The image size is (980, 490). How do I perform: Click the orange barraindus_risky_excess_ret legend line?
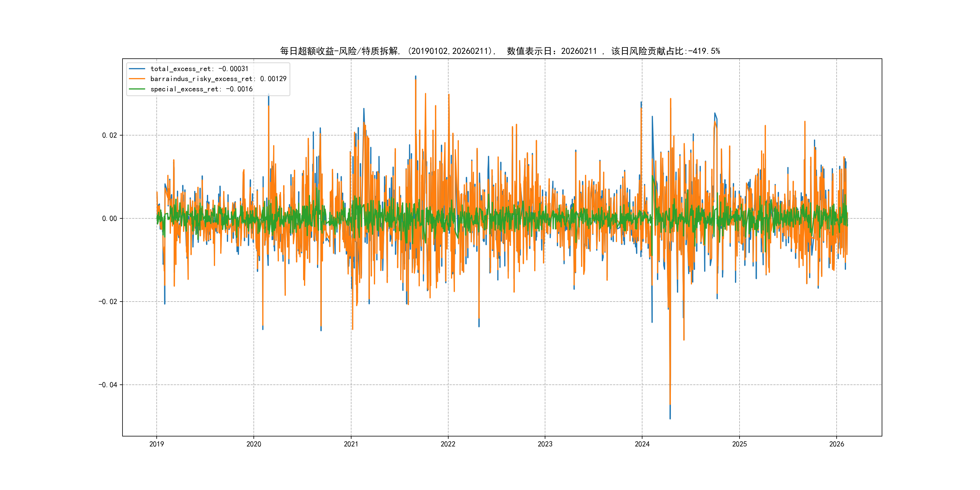point(137,79)
